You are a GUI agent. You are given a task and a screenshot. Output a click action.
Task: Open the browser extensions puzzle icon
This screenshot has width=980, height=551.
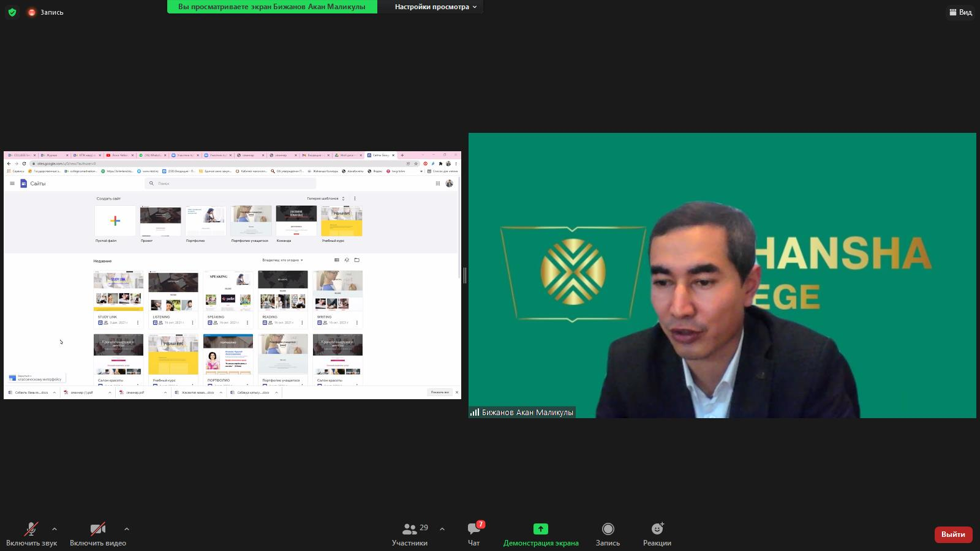pos(440,163)
